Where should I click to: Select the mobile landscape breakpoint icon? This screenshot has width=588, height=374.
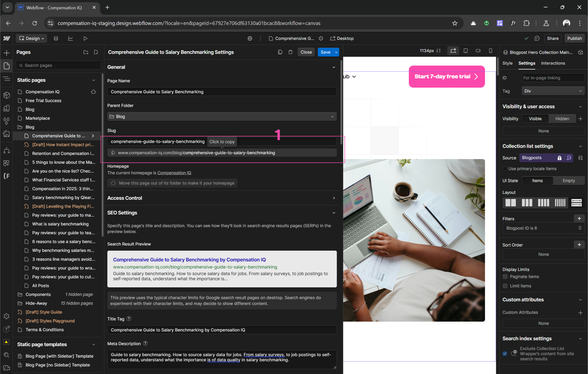478,51
